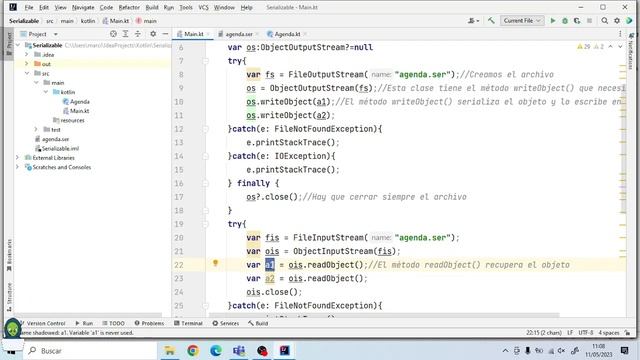This screenshot has height=360, width=640.
Task: Open the code with me user icon
Action: 473,20
